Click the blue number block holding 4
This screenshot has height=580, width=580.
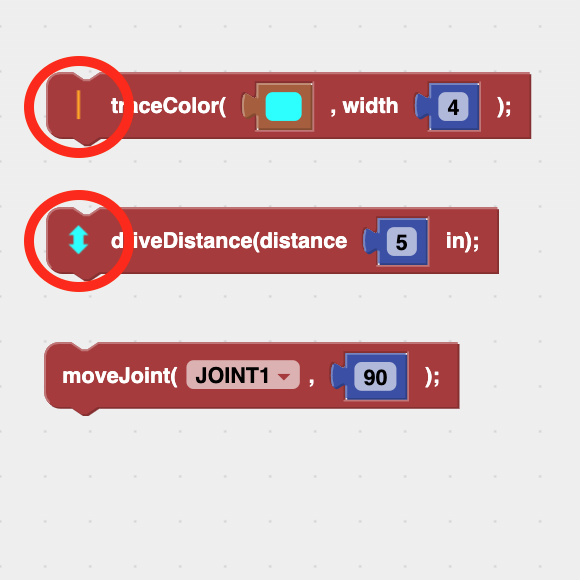pos(448,107)
